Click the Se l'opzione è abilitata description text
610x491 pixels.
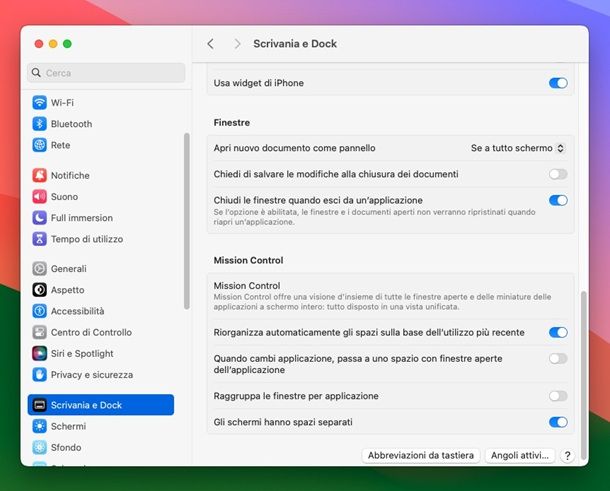point(374,217)
